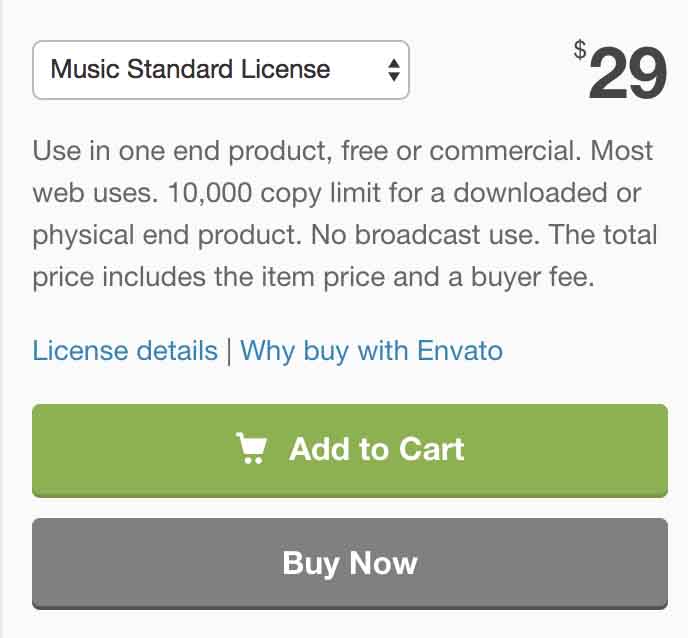Click the Add to Cart button

click(350, 451)
